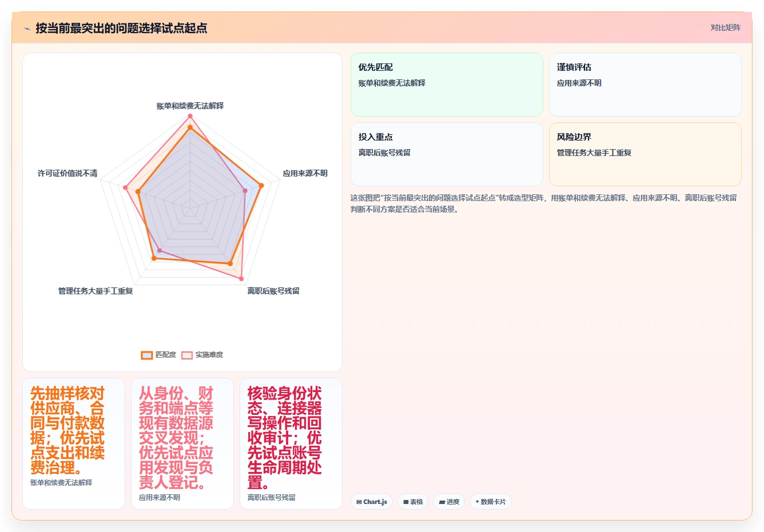Click 账单和续费无法解释 caption under orange card
Screen dimensions: 764x532
pyautogui.click(x=61, y=483)
